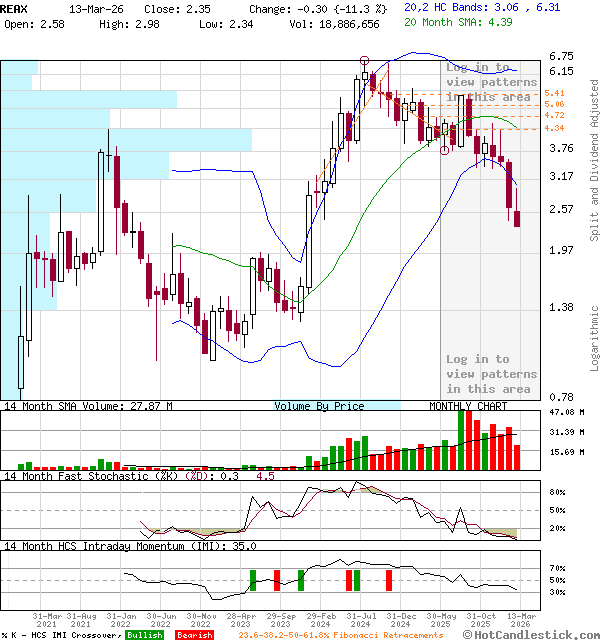Click the most recent candlestick on the chart
Image resolution: width=600 pixels, height=640 pixels.
click(x=517, y=218)
